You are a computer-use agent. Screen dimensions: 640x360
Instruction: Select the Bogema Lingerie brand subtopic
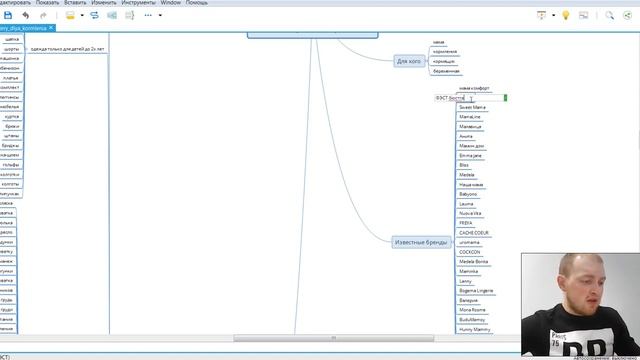[476, 291]
